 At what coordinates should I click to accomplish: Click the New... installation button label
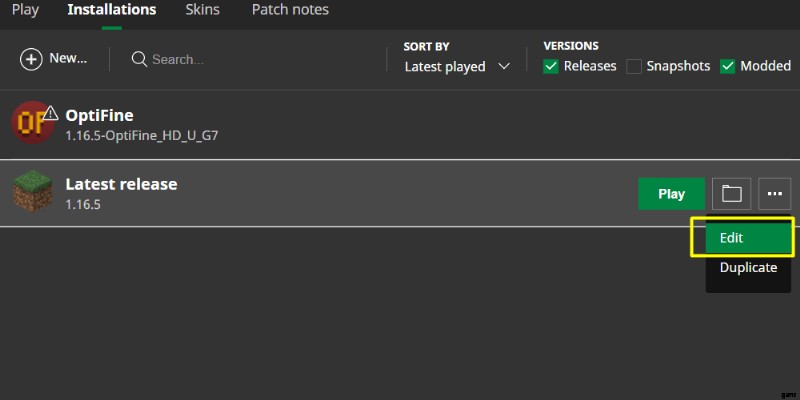tap(68, 59)
